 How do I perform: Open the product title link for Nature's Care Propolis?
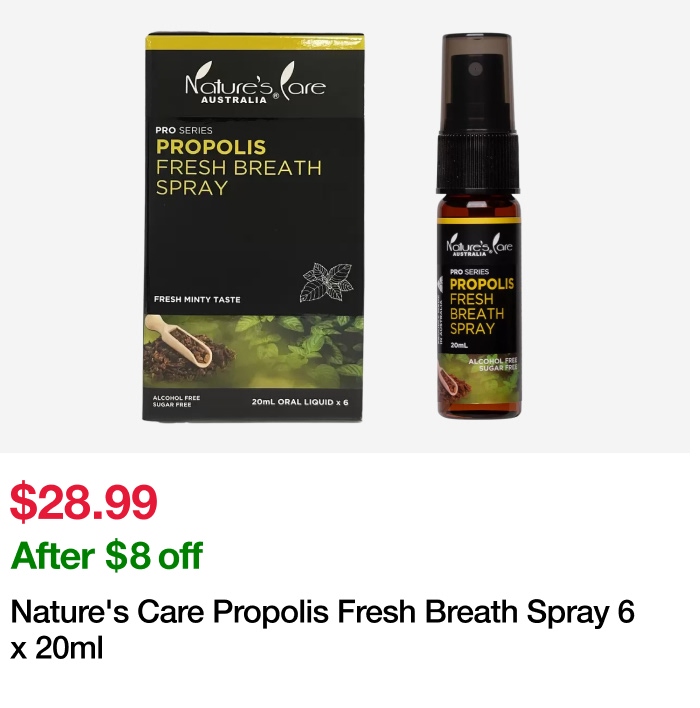(x=322, y=629)
